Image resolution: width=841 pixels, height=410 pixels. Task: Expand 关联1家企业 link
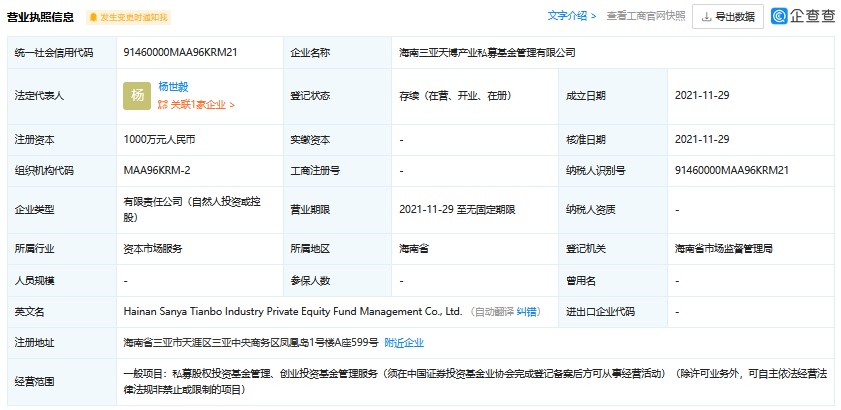tap(196, 105)
